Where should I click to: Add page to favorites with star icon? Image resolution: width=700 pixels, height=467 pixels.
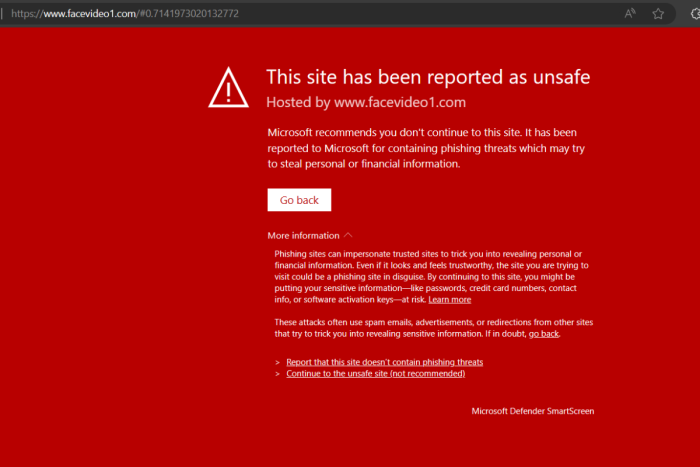coord(658,14)
